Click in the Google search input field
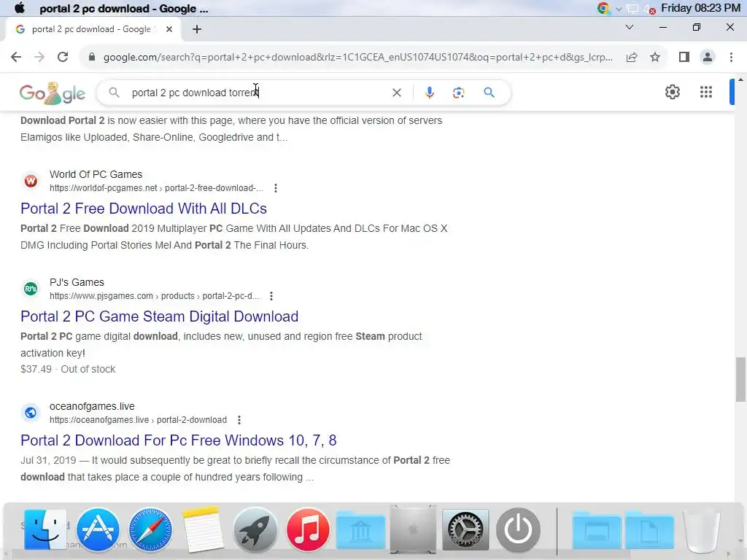Image resolution: width=747 pixels, height=560 pixels. (x=258, y=93)
